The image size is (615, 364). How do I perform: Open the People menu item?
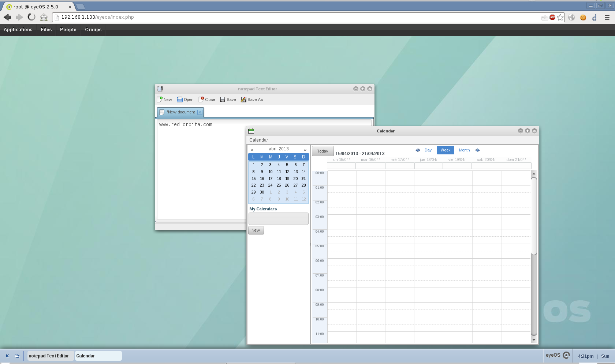[68, 30]
